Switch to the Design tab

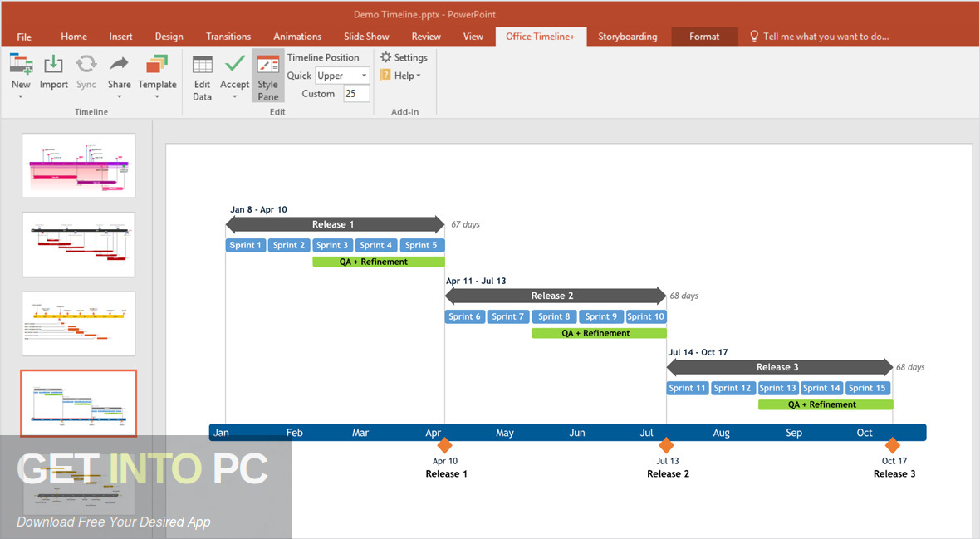(169, 37)
